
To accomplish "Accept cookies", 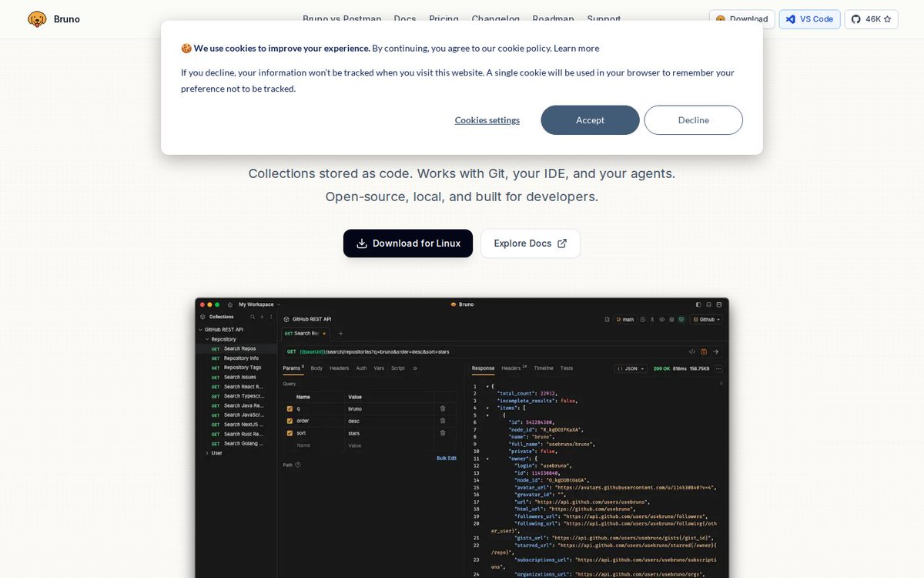I will pos(590,120).
